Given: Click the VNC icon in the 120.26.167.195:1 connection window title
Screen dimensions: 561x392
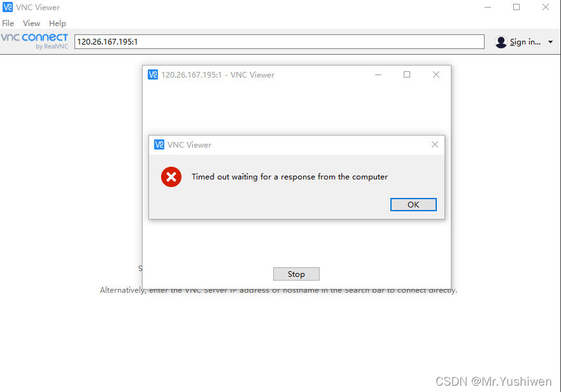Looking at the screenshot, I should tap(153, 74).
